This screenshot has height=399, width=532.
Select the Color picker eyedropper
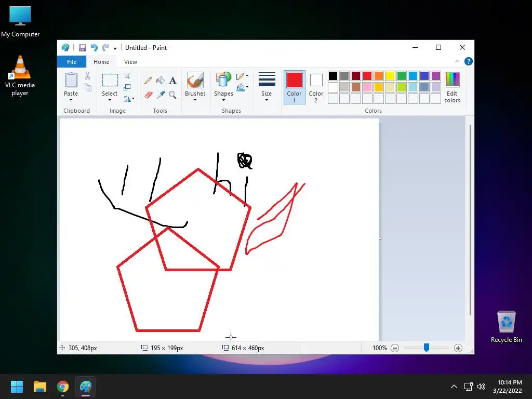161,95
